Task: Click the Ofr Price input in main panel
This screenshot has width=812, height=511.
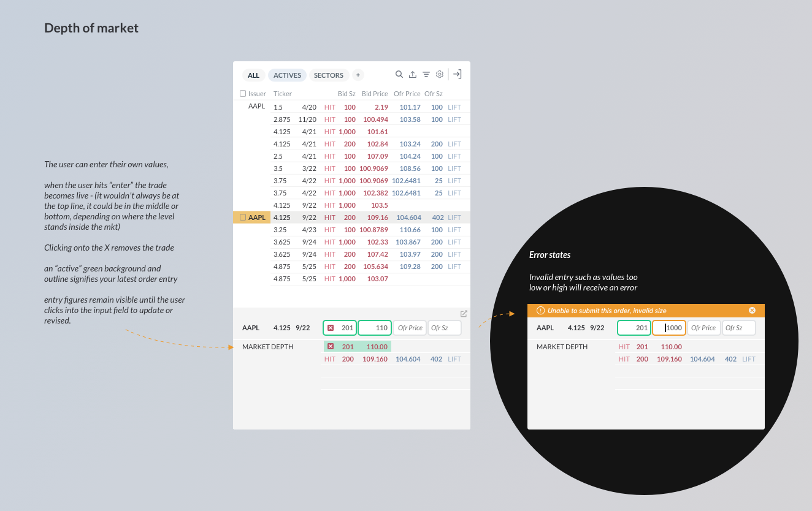Action: pyautogui.click(x=410, y=328)
